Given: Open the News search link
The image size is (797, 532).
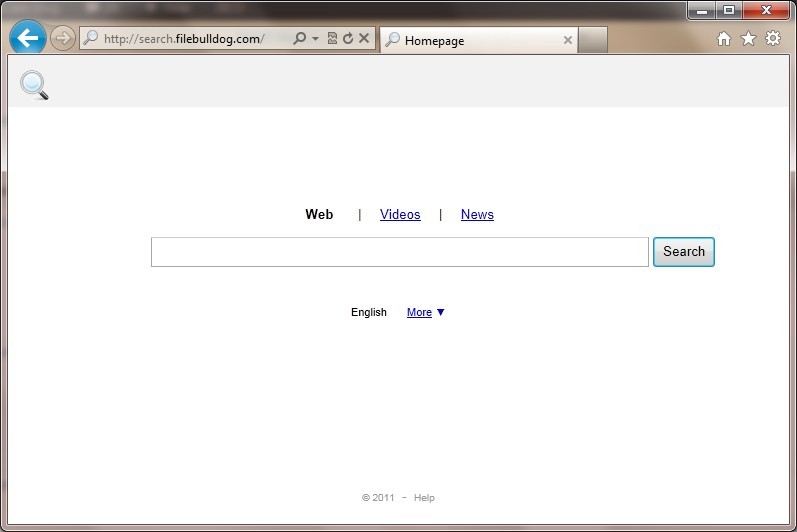Looking at the screenshot, I should [x=477, y=214].
